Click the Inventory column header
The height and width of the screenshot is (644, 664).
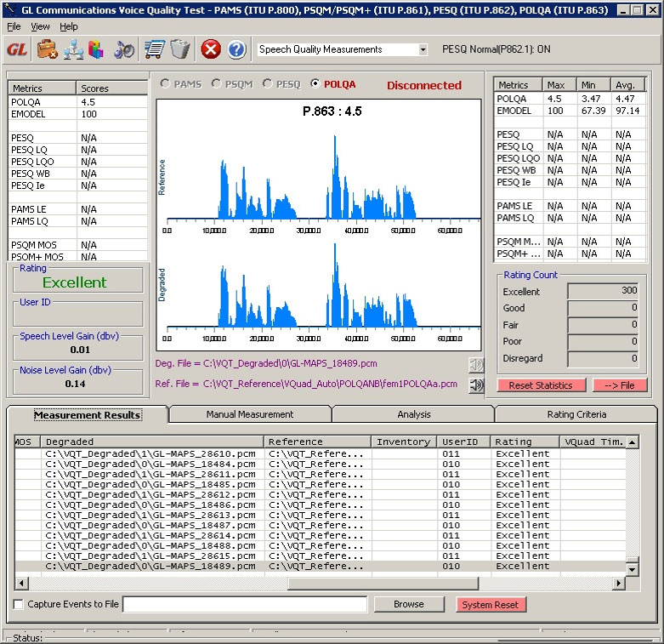click(404, 442)
